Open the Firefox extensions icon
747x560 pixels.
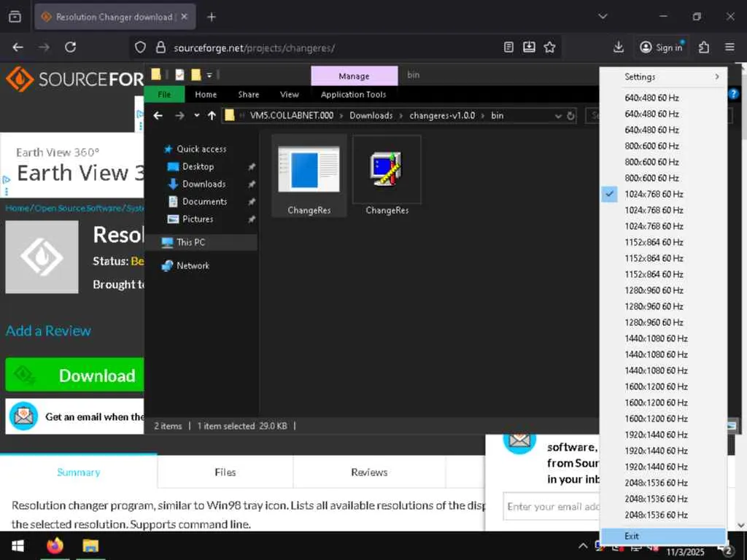tap(704, 47)
